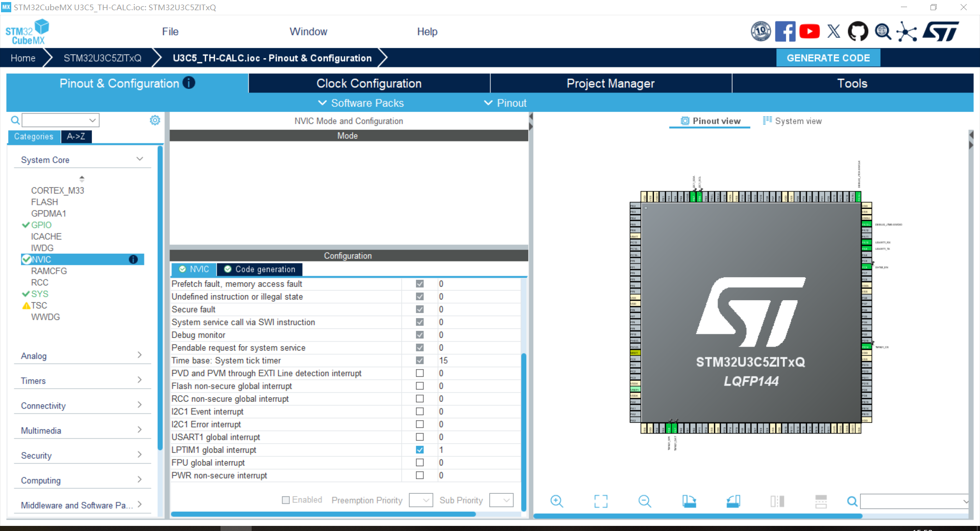Switch to Clock Configuration tab
Image resolution: width=980 pixels, height=531 pixels.
[369, 83]
